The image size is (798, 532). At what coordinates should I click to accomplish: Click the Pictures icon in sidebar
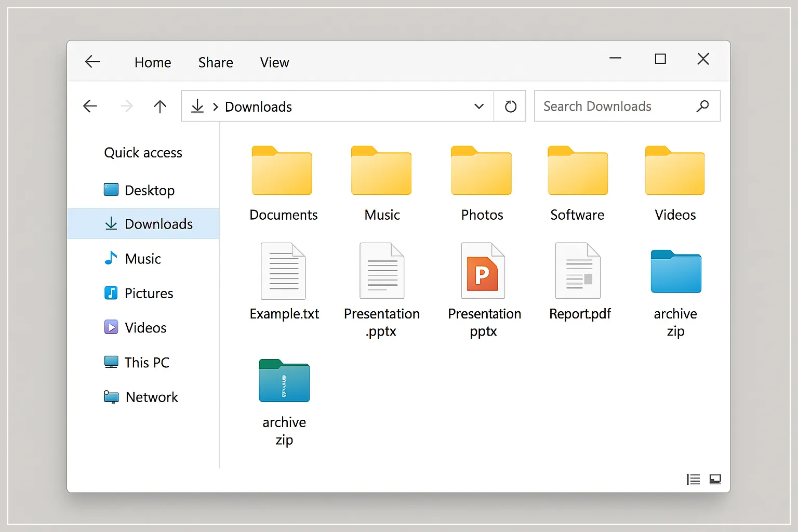111,293
